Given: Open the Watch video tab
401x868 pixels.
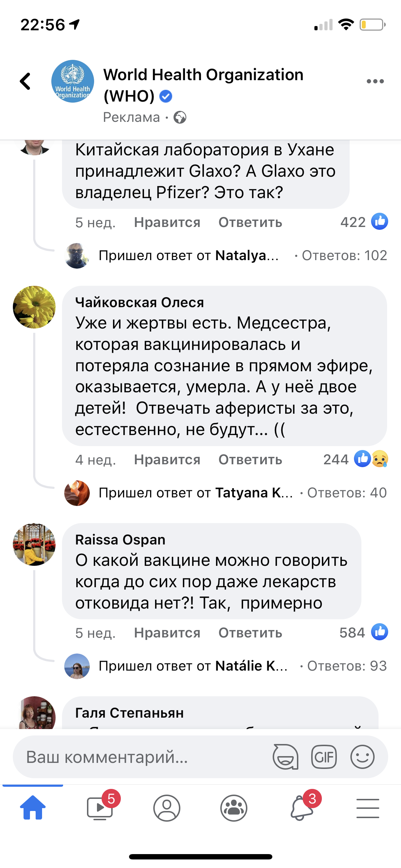Looking at the screenshot, I should (x=100, y=808).
